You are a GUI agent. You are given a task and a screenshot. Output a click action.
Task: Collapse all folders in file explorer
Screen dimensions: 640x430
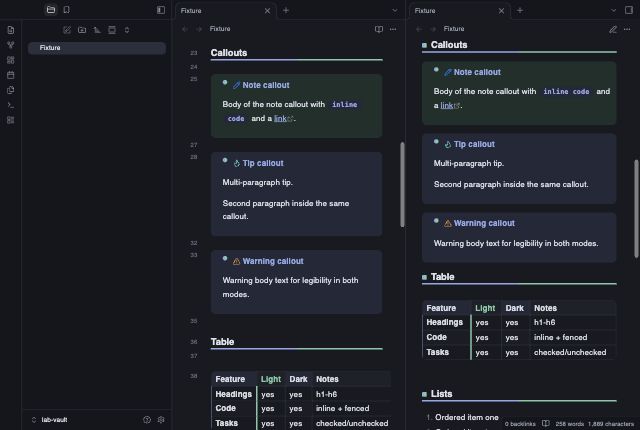127,30
